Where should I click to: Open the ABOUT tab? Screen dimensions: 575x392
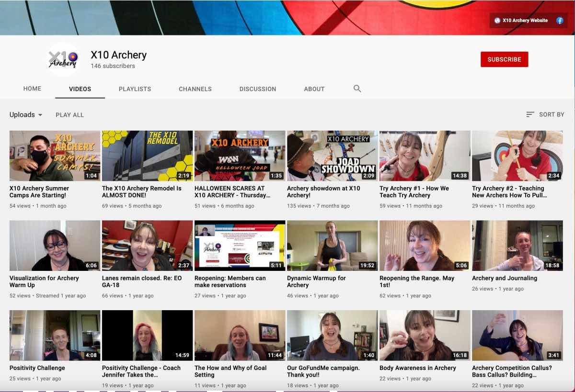pos(314,89)
